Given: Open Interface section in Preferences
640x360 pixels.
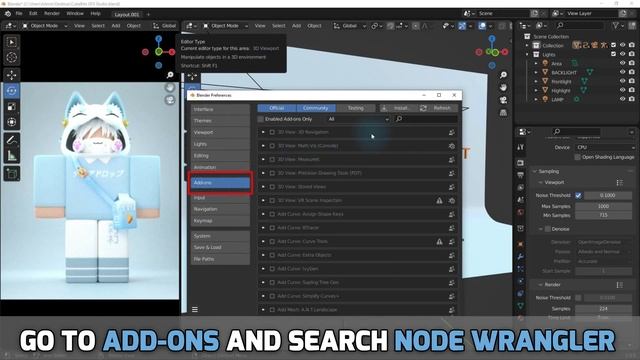Looking at the screenshot, I should [220, 109].
